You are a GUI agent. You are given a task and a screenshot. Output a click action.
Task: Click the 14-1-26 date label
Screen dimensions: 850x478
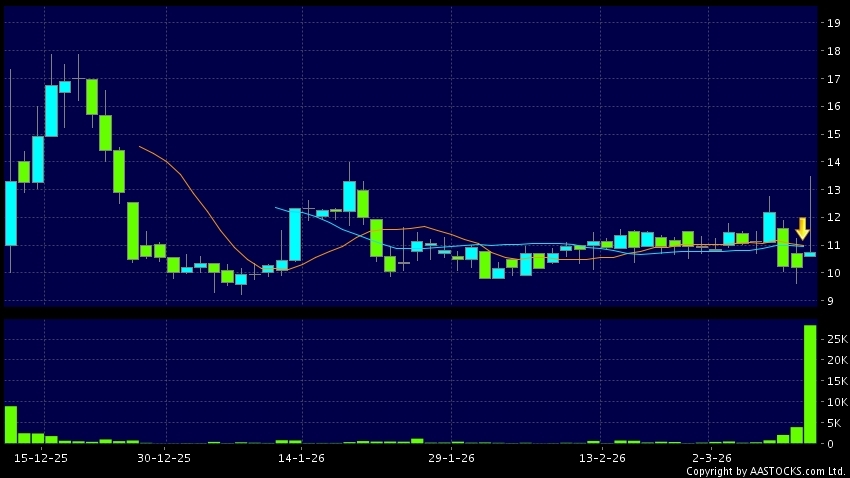pos(300,457)
